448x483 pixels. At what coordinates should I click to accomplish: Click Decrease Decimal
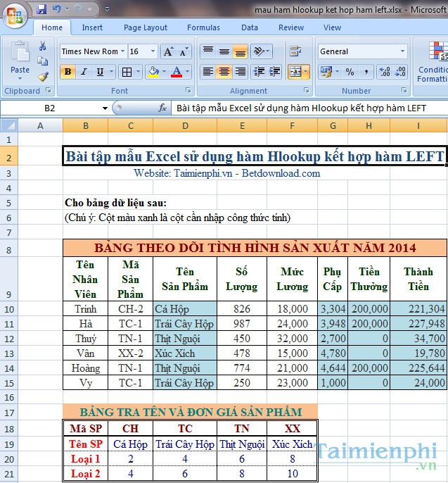pyautogui.click(x=400, y=72)
